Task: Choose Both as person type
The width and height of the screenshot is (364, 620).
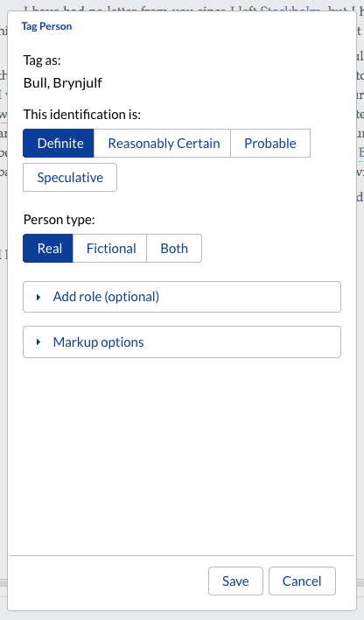Action: click(174, 249)
